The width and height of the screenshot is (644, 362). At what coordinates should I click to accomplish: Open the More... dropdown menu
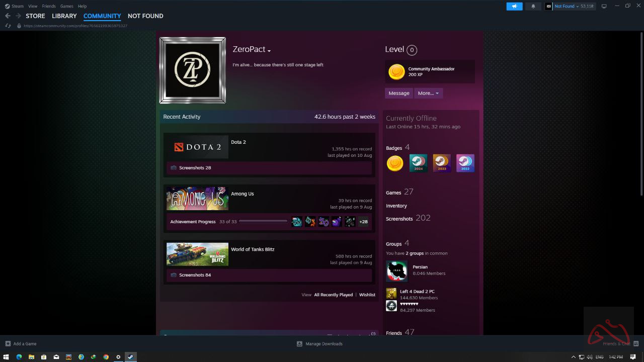click(x=428, y=93)
